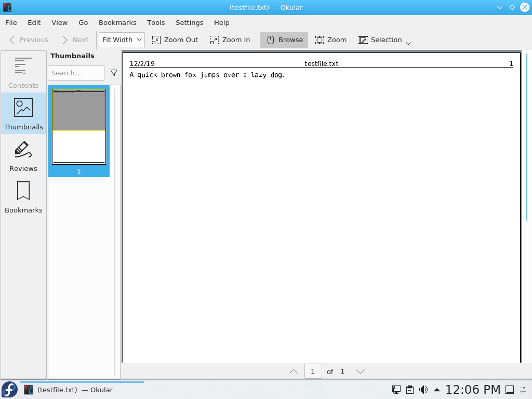Show the Reviews sidebar panel
Viewport: 532px width, 399px height.
click(23, 156)
